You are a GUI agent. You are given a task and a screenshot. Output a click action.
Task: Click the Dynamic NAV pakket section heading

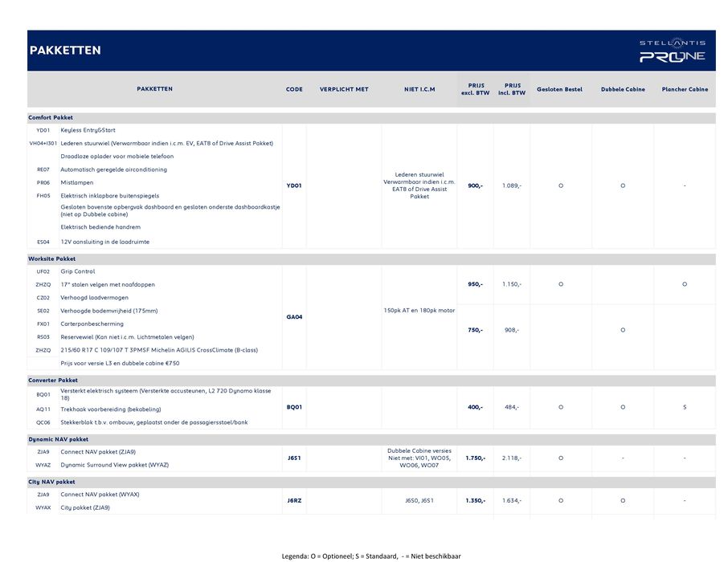point(58,439)
